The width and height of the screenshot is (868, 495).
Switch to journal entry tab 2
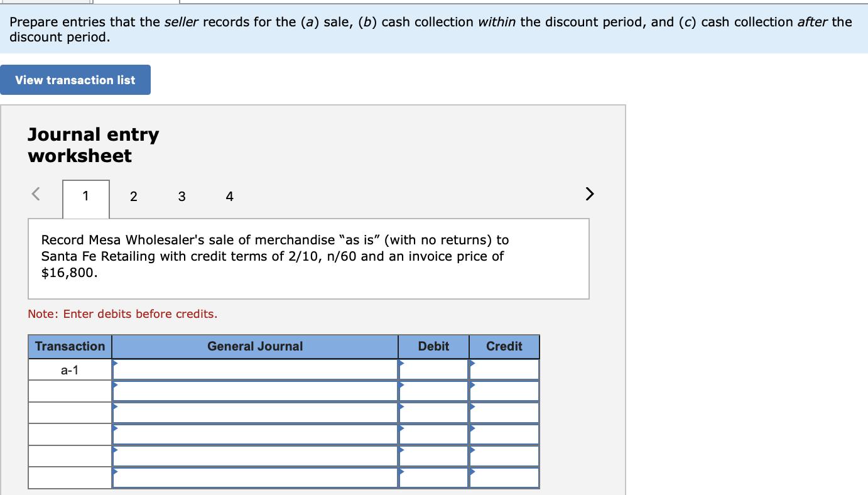(133, 197)
